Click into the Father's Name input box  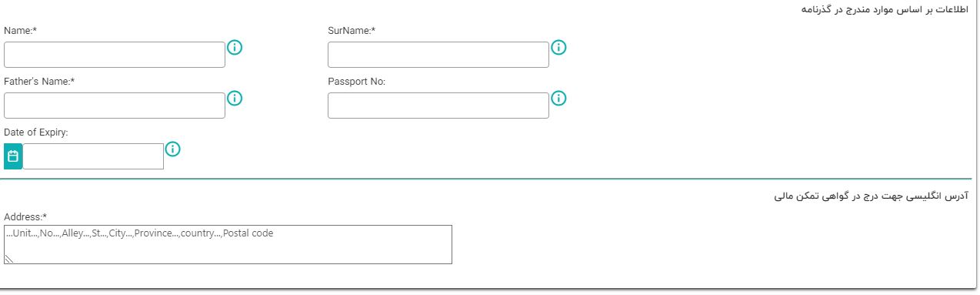click(115, 106)
